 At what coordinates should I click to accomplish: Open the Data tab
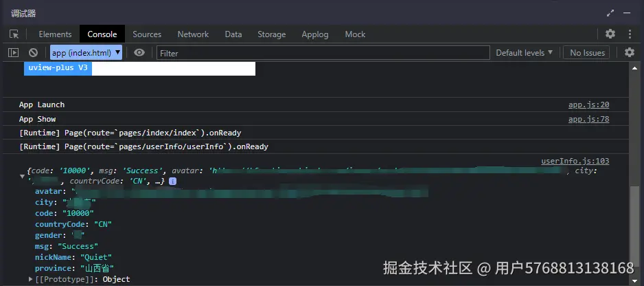tap(233, 34)
